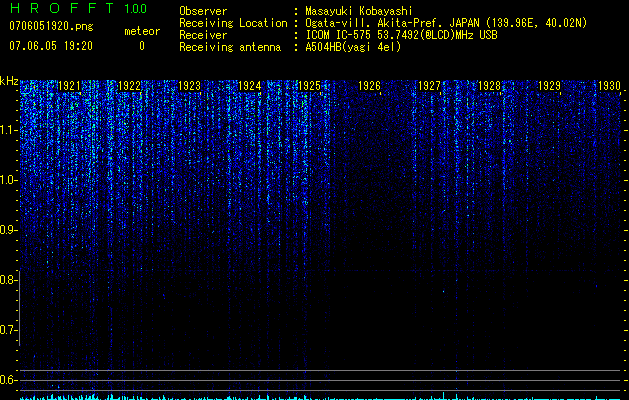Click the 0.9 frequency axis label
Screen dimensions: 629x400
tap(8, 230)
